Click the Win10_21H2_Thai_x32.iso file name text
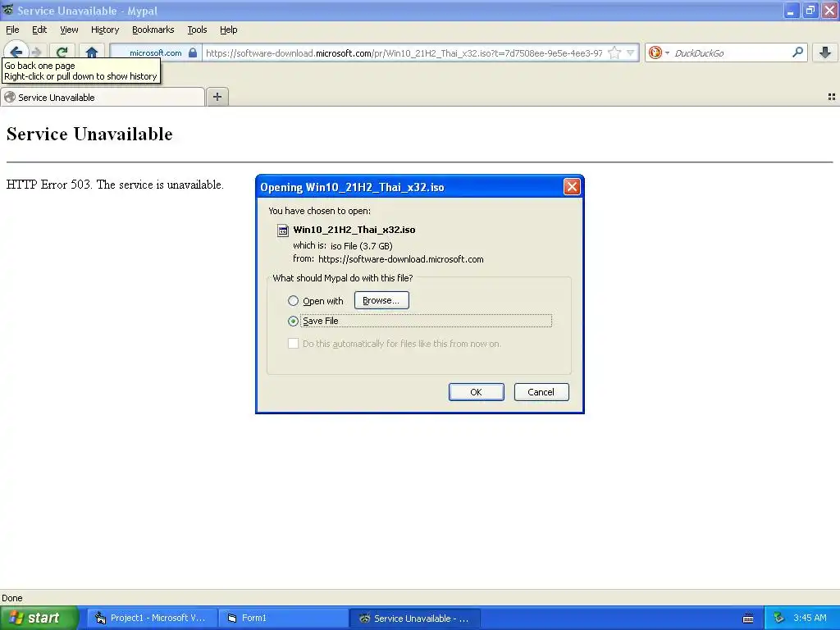The height and width of the screenshot is (630, 840). coord(354,230)
